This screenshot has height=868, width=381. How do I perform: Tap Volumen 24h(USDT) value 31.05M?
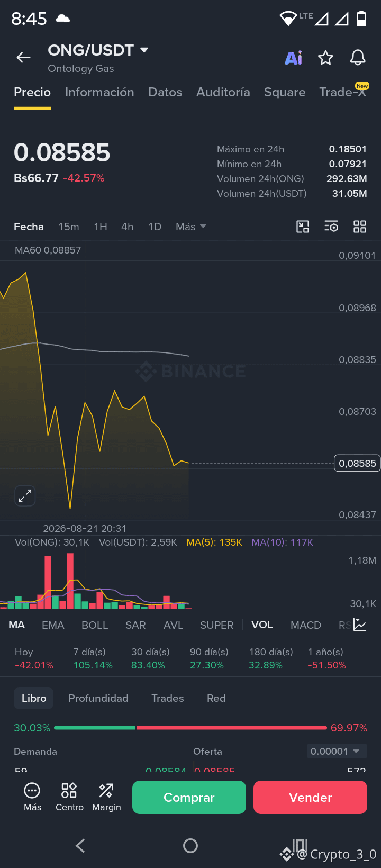pos(349,194)
